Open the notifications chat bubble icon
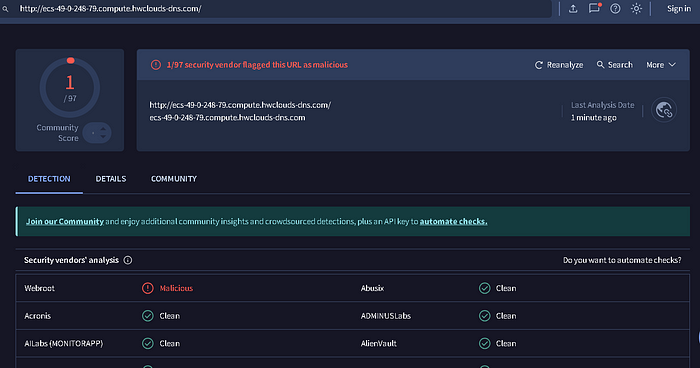This screenshot has height=368, width=700. (595, 8)
